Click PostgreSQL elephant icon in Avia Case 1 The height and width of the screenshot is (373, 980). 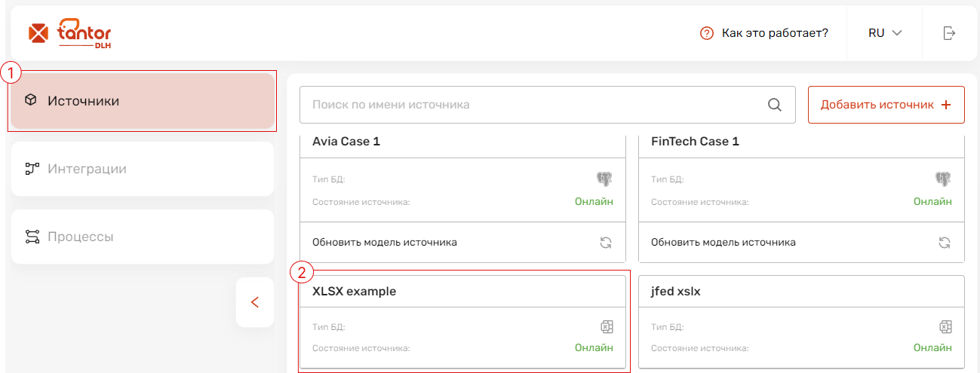pos(604,179)
